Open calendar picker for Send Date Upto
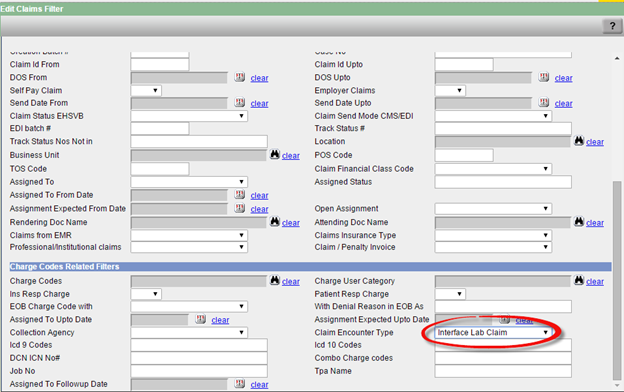This screenshot has width=624, height=392. tap(544, 103)
